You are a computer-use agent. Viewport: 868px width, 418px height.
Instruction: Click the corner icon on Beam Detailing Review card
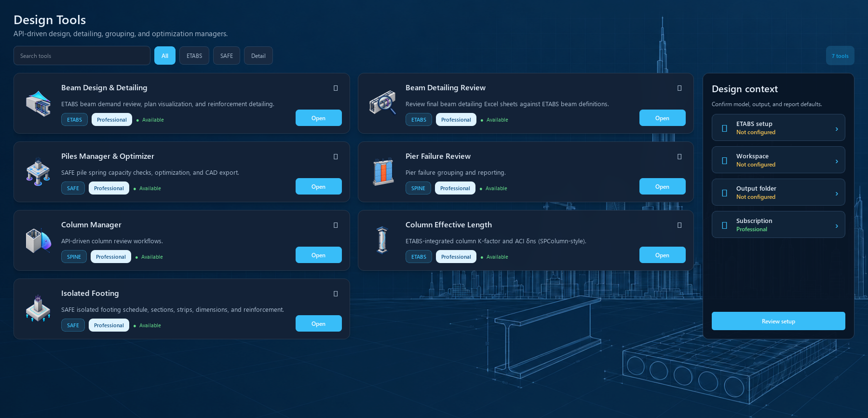click(x=679, y=88)
